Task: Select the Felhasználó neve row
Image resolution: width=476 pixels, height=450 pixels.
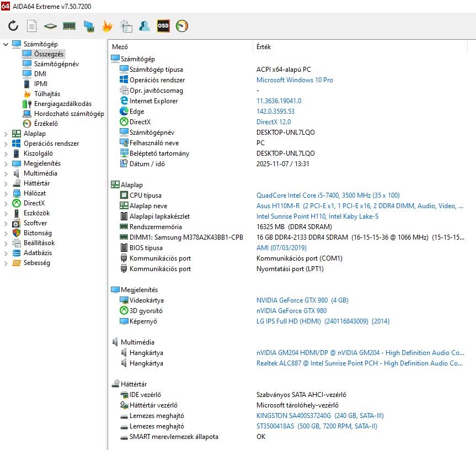Action: click(288, 143)
